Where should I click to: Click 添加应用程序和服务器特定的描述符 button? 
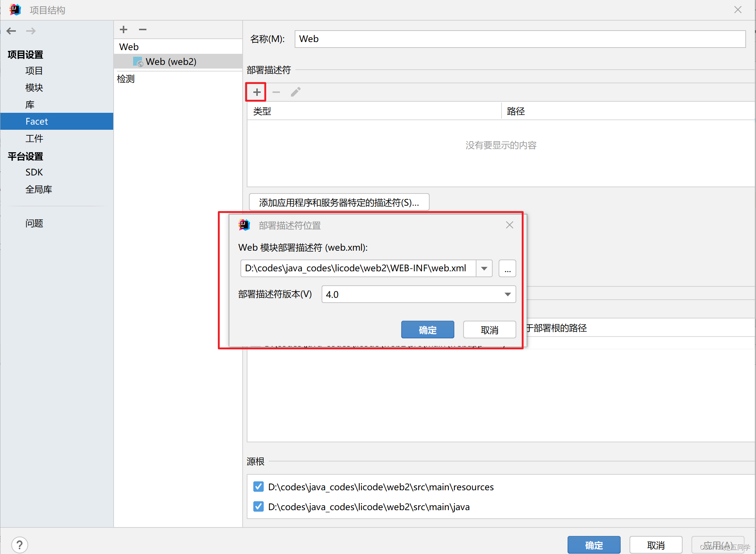[339, 202]
